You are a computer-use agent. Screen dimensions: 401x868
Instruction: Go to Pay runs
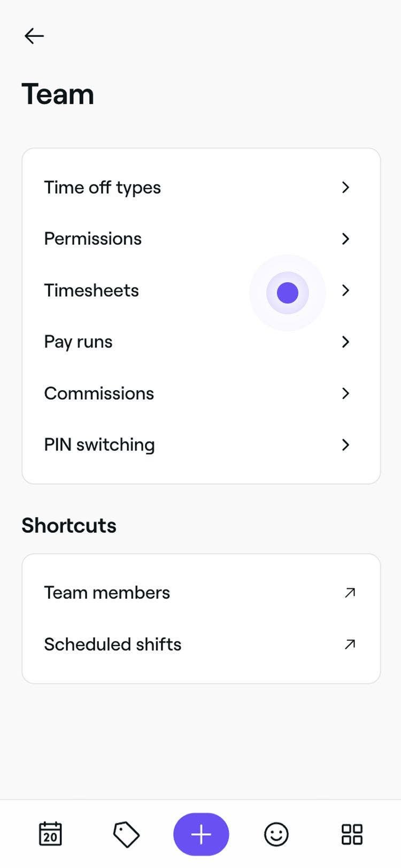pos(79,342)
